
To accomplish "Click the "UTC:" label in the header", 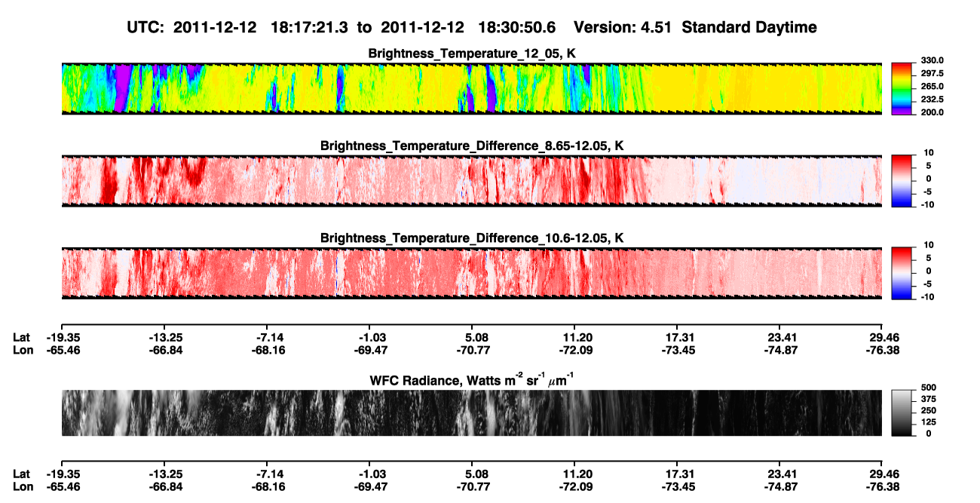I will (x=146, y=28).
